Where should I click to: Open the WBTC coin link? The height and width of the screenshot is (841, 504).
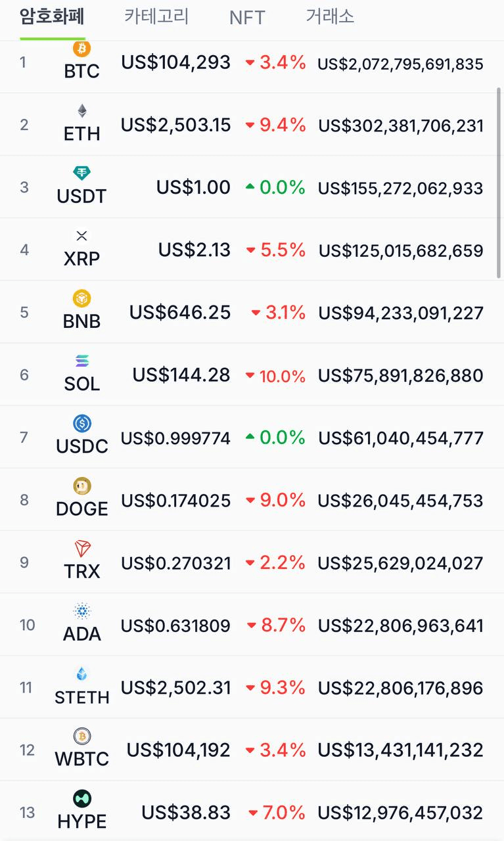[82, 758]
